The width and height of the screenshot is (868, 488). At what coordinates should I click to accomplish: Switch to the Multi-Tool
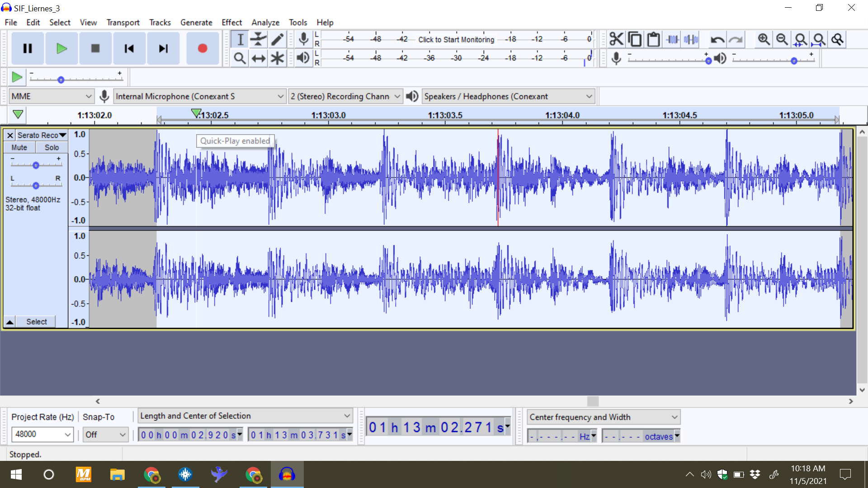point(277,58)
